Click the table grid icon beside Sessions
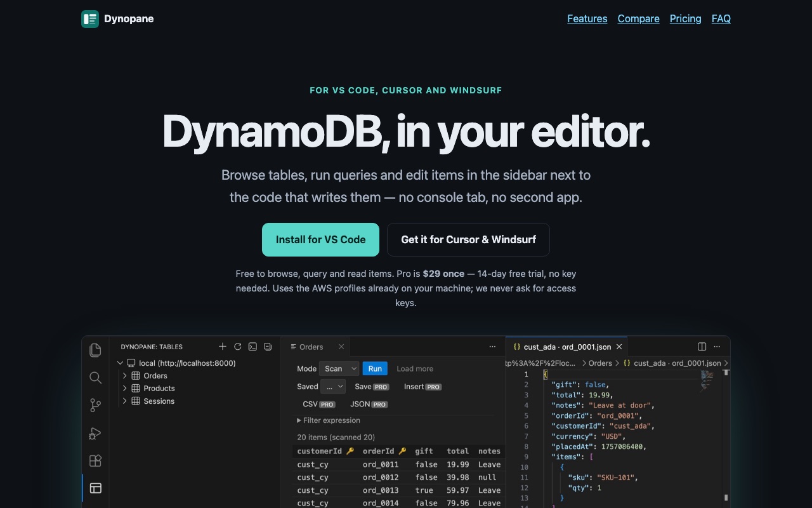This screenshot has height=508, width=812. [136, 401]
